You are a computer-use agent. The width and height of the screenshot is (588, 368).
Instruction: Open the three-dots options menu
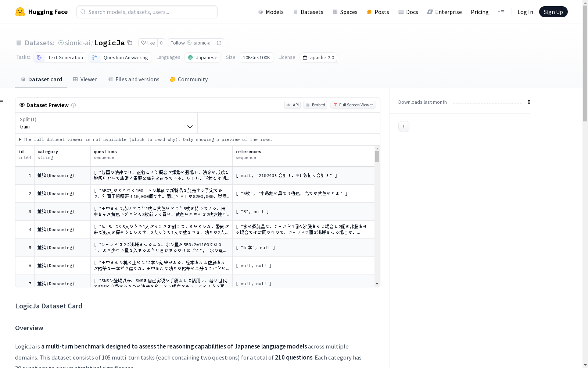404,127
